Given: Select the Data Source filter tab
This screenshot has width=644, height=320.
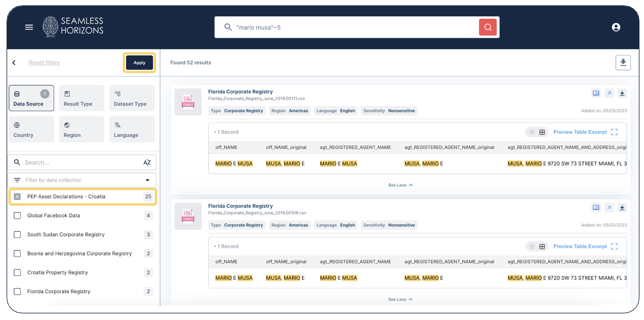Looking at the screenshot, I should (x=31, y=98).
